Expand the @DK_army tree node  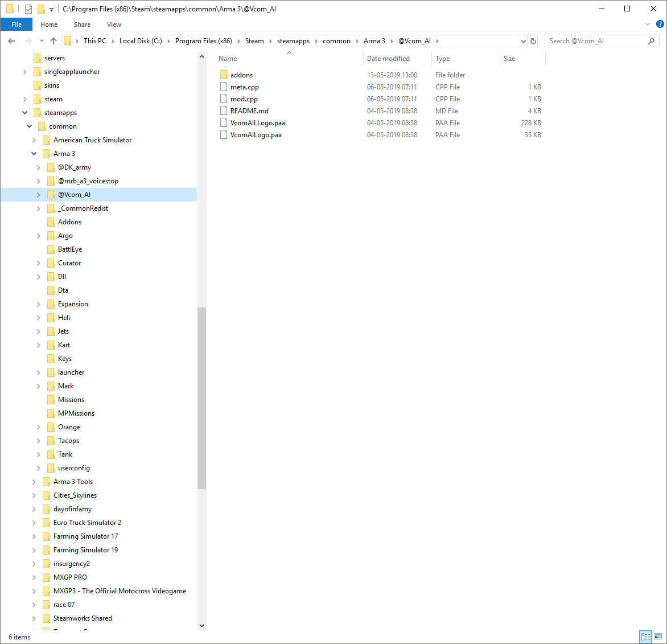(39, 167)
